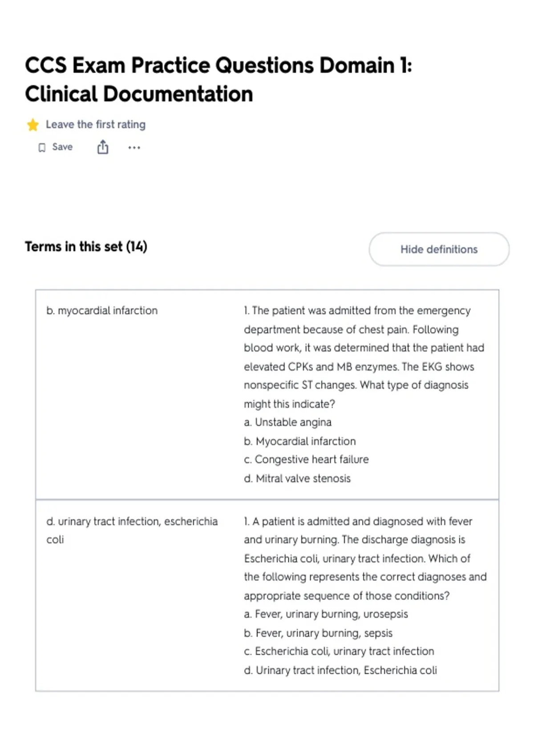The width and height of the screenshot is (534, 756).
Task: Click answer option 'c. Congestive heart failure'
Action: click(x=306, y=459)
